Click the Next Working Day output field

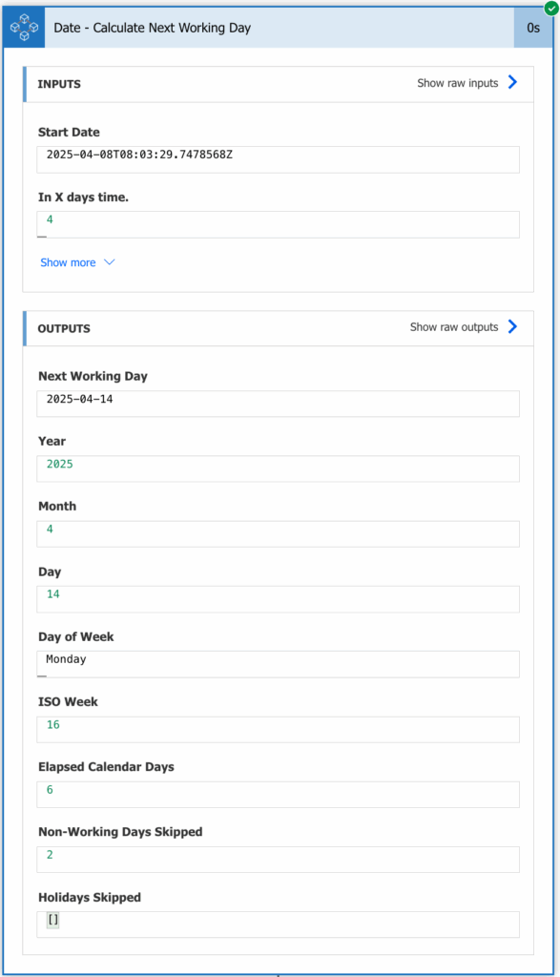pos(278,404)
